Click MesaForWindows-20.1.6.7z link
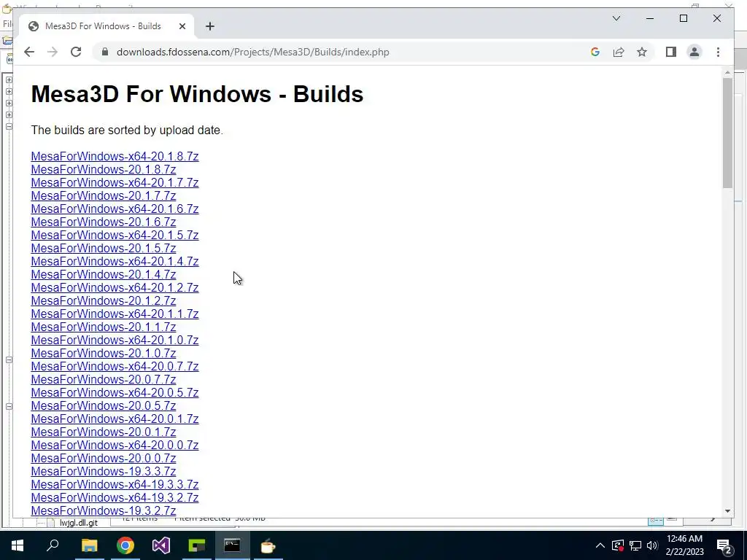The height and width of the screenshot is (560, 747). 104,222
